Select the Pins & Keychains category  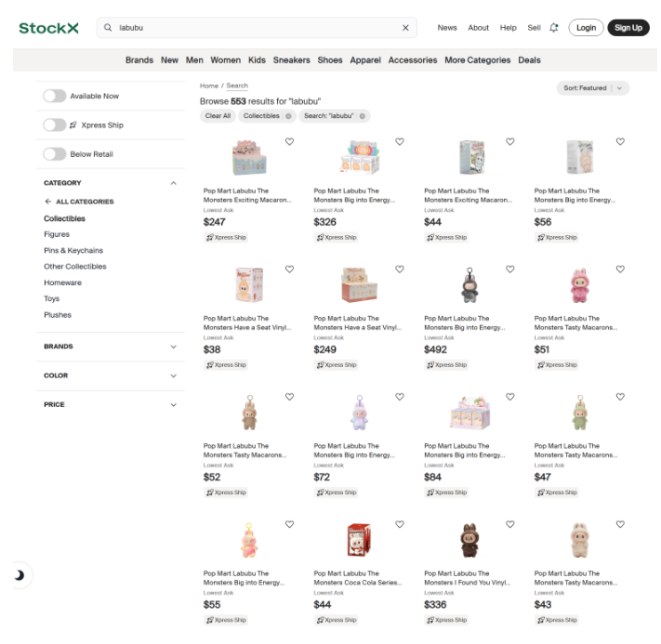(73, 250)
